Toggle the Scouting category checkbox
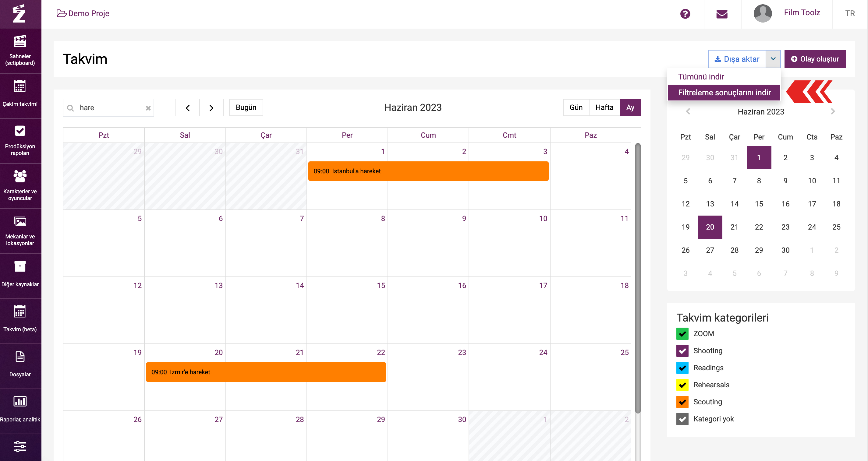 [682, 402]
